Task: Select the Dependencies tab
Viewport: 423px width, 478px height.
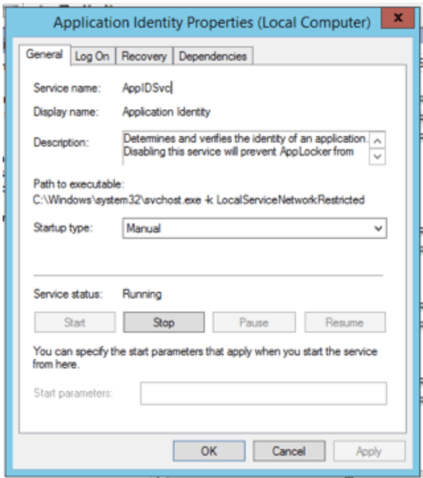Action: tap(213, 56)
